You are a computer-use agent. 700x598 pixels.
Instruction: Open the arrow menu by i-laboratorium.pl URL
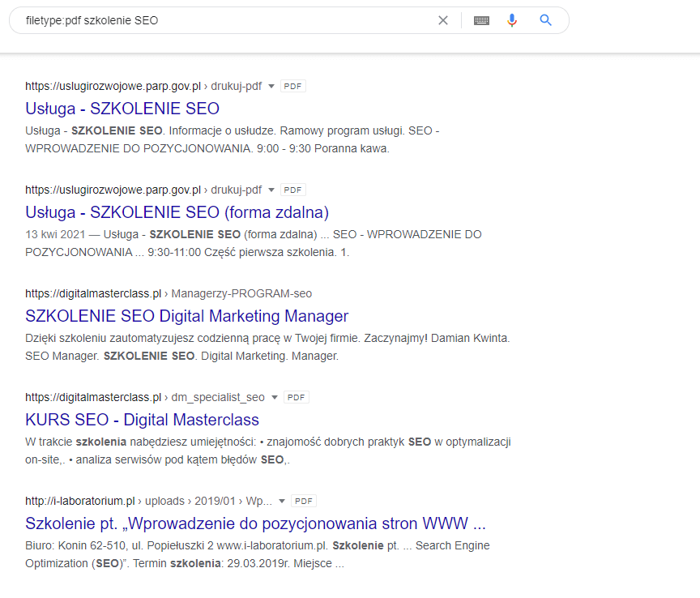pyautogui.click(x=282, y=501)
